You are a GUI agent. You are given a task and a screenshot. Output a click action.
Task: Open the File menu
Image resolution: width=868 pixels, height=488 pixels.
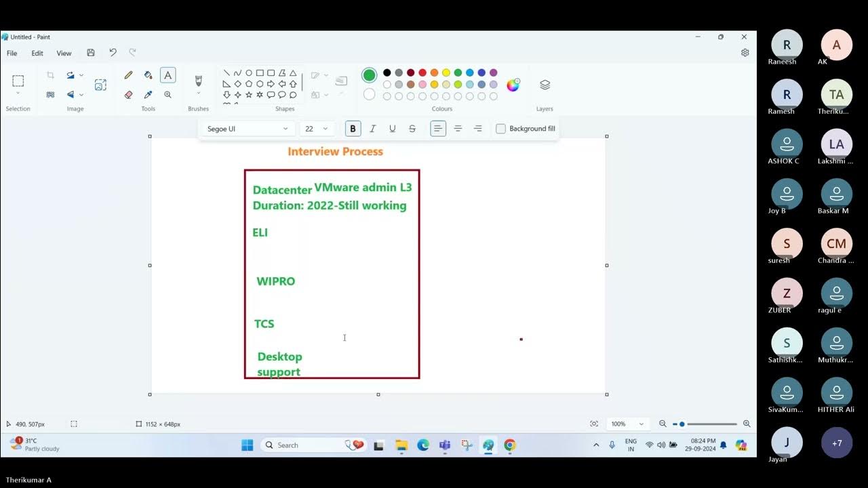click(12, 53)
